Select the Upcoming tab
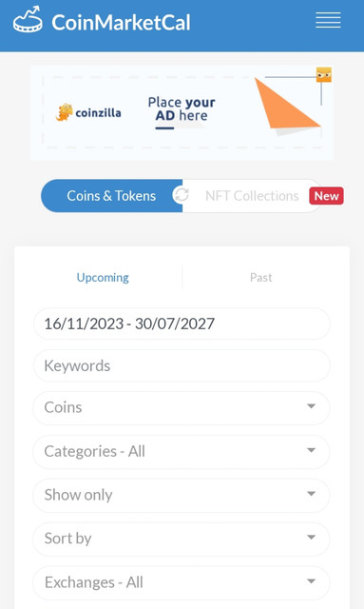 (x=103, y=277)
